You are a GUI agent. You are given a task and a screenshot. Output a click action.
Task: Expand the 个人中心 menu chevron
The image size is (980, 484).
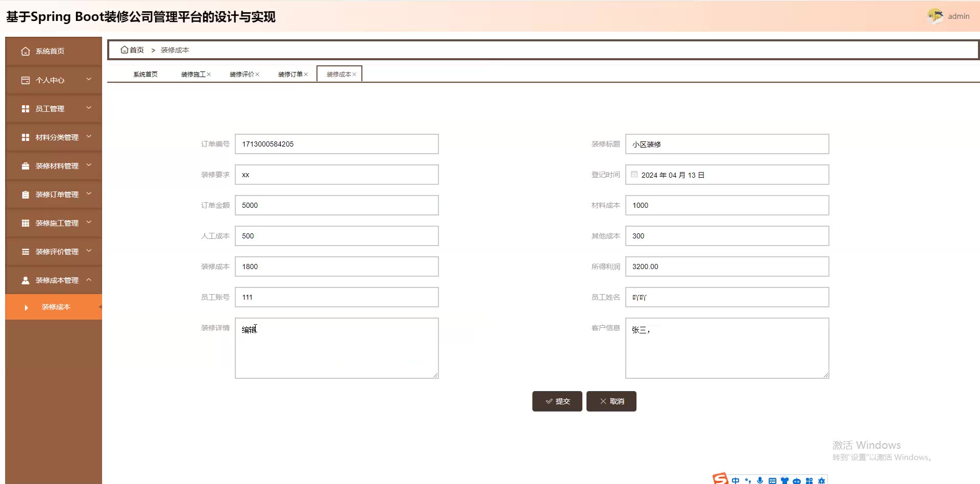click(89, 79)
